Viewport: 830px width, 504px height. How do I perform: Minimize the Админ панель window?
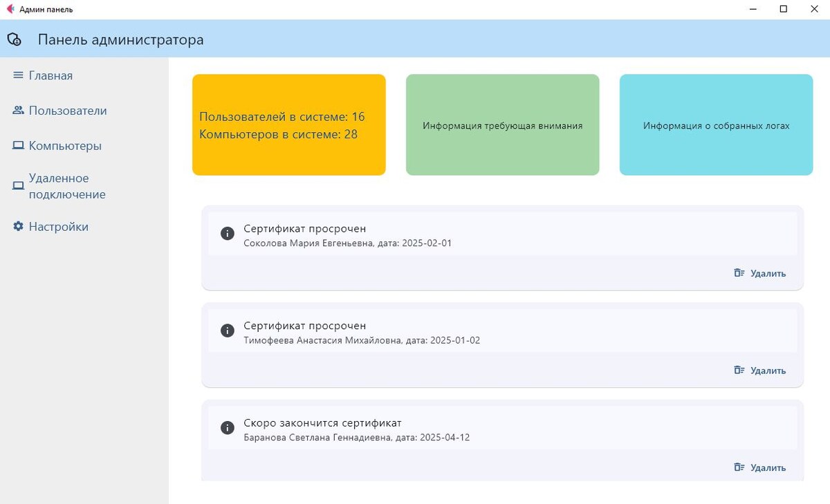(753, 9)
